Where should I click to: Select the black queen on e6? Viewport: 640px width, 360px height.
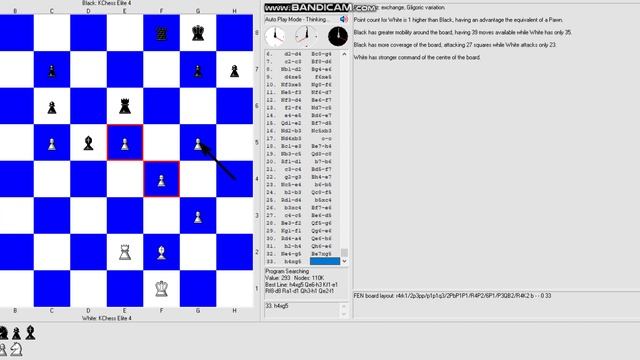pyautogui.click(x=125, y=107)
